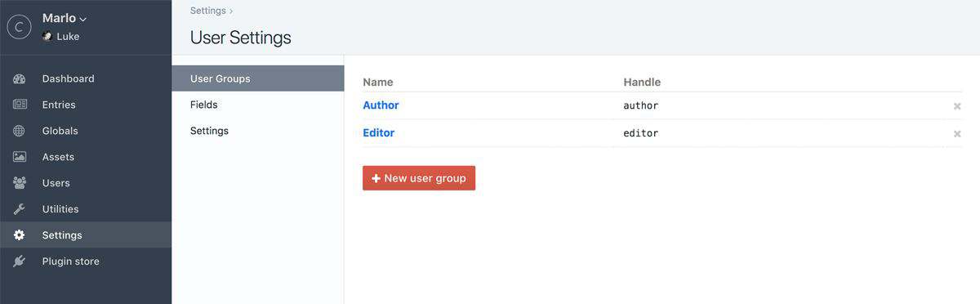Click the circular C site logo
980x304 pixels.
coord(19,27)
